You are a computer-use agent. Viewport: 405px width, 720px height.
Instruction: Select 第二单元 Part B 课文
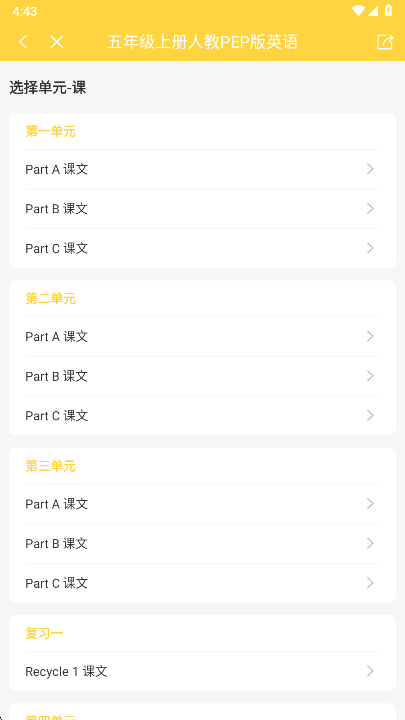[202, 376]
